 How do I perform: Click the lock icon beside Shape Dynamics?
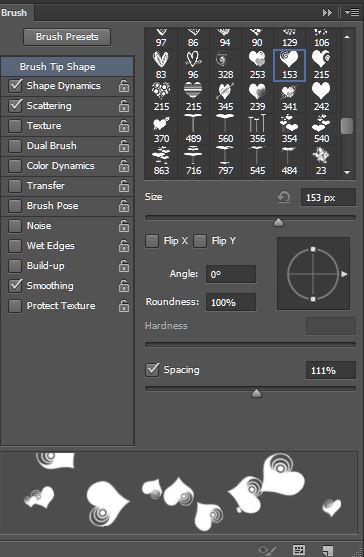(124, 86)
